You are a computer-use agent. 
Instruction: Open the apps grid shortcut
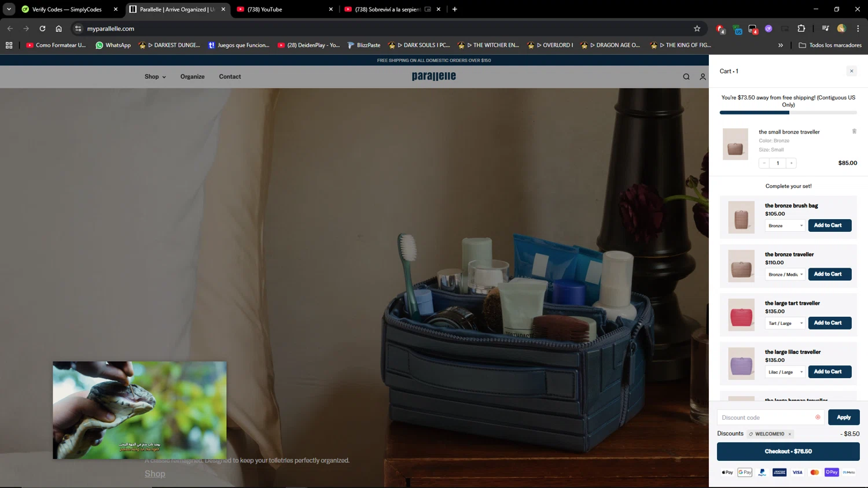9,45
